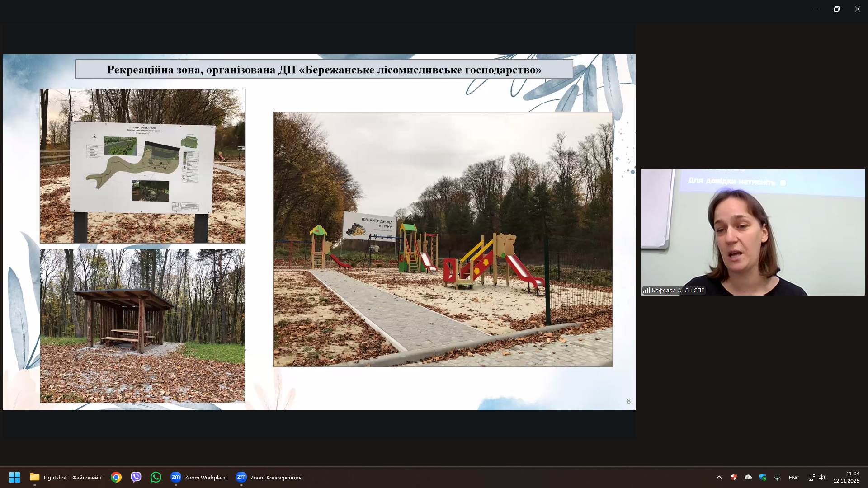Open the Windows Start menu
Image resolution: width=868 pixels, height=488 pixels.
pos(14,477)
